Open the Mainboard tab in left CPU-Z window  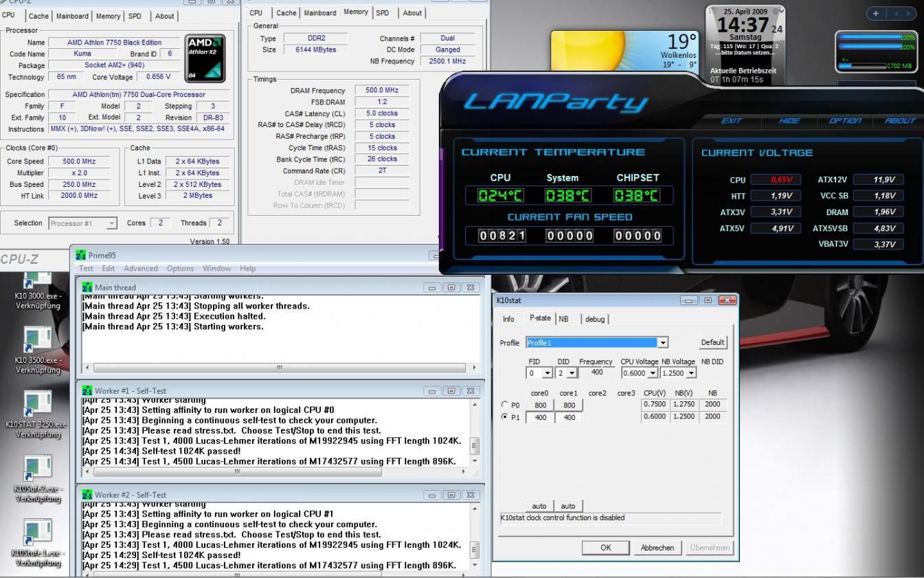coord(72,16)
